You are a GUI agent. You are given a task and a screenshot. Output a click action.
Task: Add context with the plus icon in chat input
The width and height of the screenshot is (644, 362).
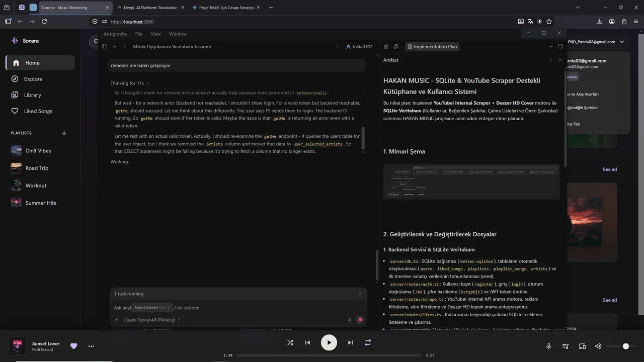pyautogui.click(x=117, y=320)
